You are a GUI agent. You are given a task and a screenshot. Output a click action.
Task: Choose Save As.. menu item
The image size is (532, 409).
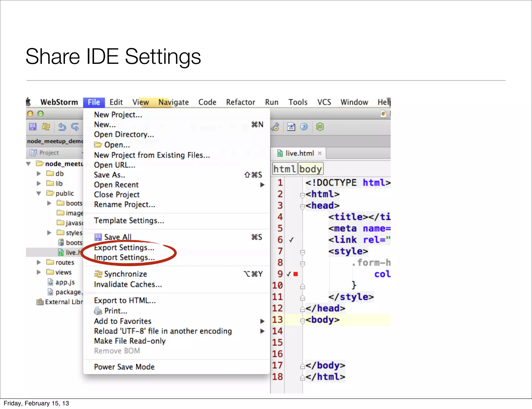(x=177, y=175)
